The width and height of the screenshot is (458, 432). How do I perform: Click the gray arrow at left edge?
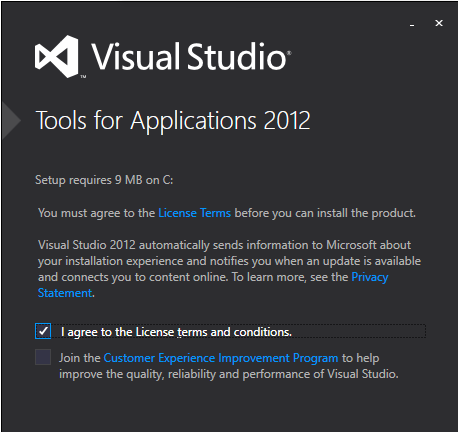click(11, 120)
